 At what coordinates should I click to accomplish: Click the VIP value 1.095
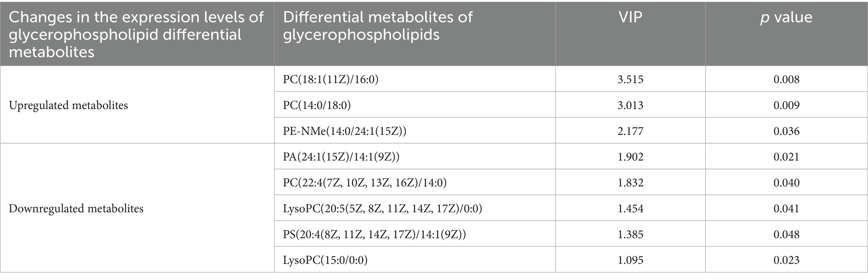pos(630,260)
